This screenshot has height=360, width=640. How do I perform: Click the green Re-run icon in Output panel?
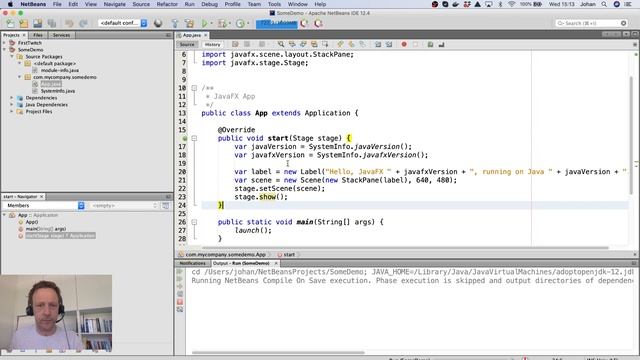[180, 271]
